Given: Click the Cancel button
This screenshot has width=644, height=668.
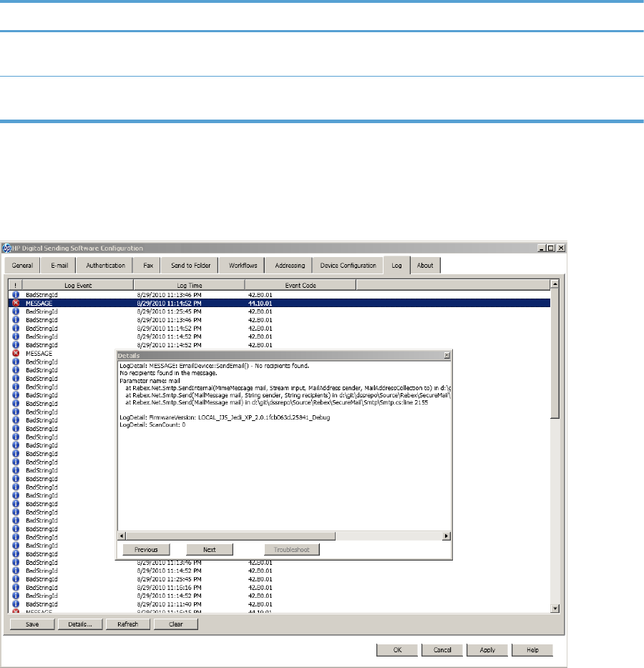Looking at the screenshot, I should 442,649.
